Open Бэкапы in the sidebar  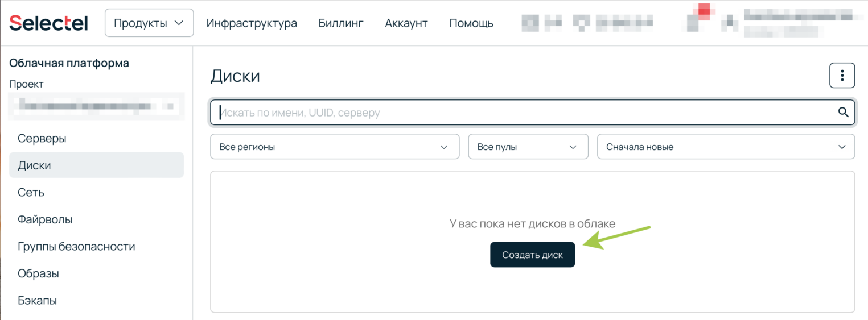point(37,301)
